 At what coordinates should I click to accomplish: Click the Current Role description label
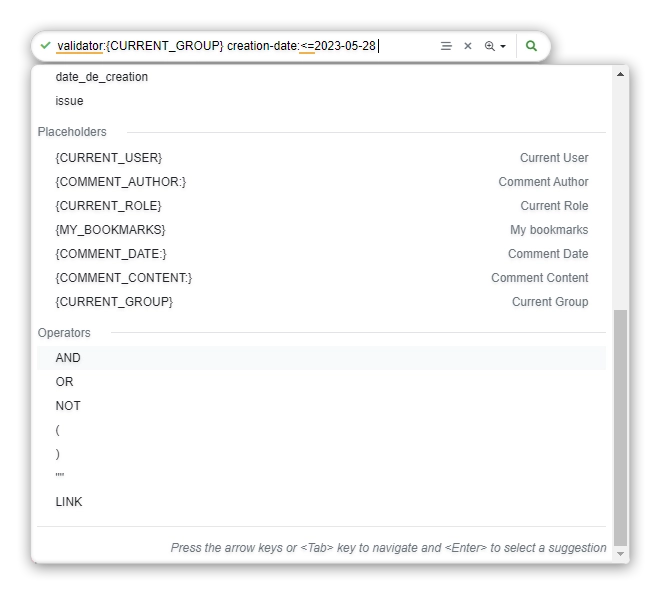tap(554, 206)
